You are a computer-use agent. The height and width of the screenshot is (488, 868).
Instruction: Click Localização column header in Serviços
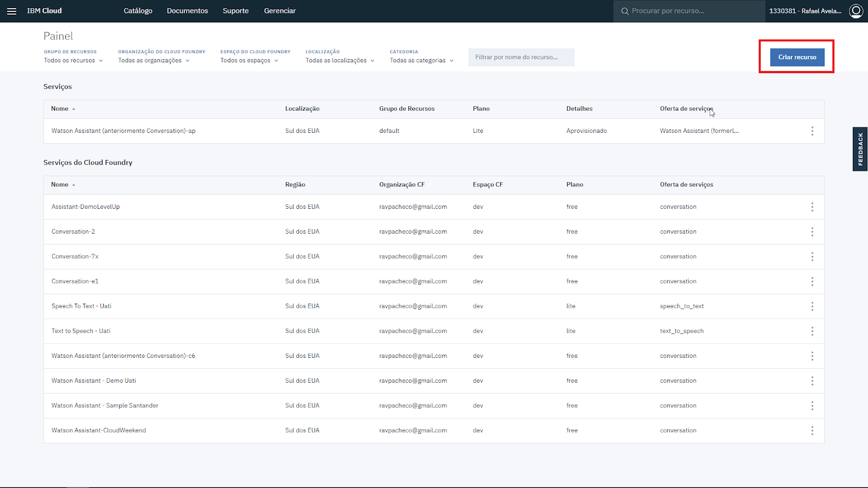coord(302,108)
